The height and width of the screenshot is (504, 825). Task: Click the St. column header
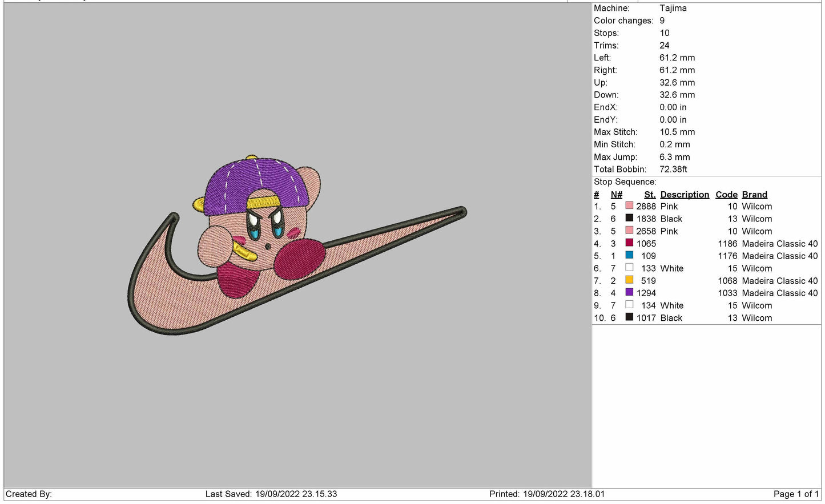pyautogui.click(x=650, y=195)
